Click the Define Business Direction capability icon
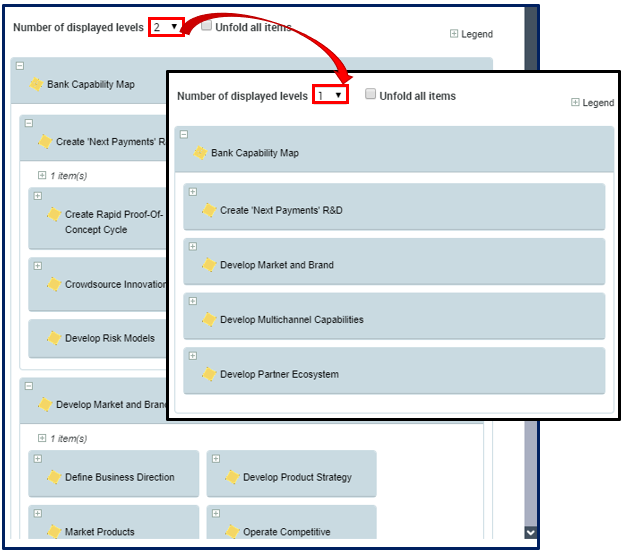 [54, 477]
